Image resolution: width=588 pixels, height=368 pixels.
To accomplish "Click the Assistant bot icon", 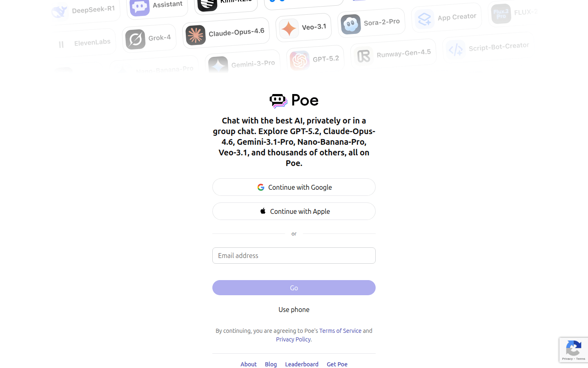I will click(x=139, y=7).
